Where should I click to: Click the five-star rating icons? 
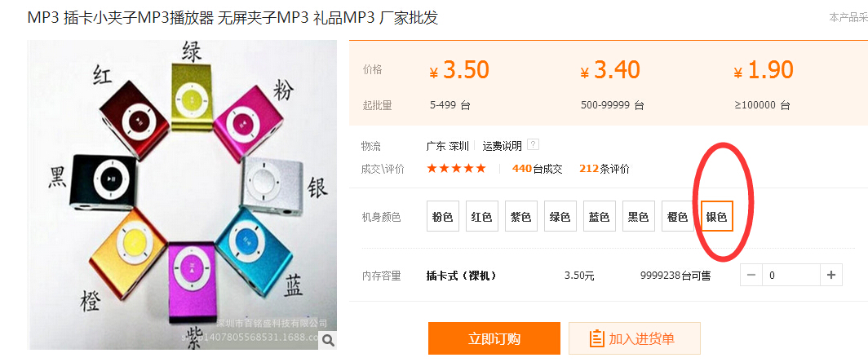(456, 168)
